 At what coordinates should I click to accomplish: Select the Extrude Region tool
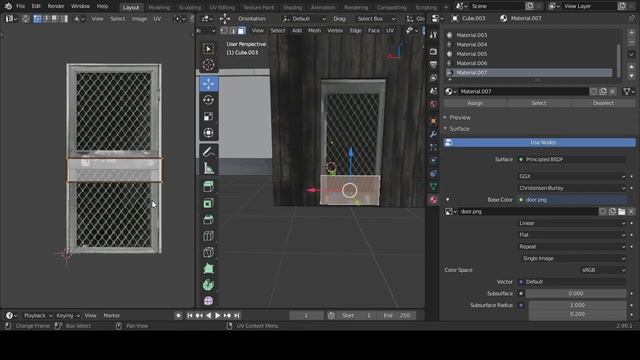click(208, 187)
